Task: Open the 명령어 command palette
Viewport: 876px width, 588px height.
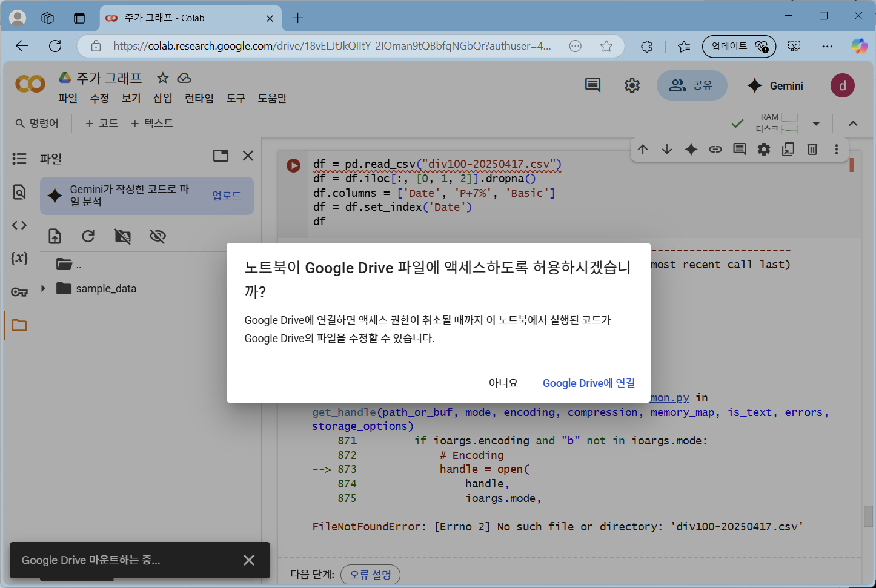Action: tap(37, 124)
